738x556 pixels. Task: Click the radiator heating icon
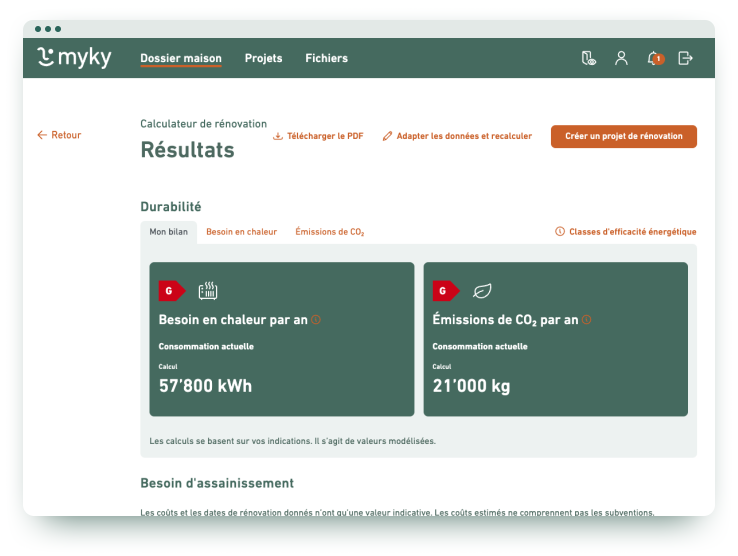point(208,290)
